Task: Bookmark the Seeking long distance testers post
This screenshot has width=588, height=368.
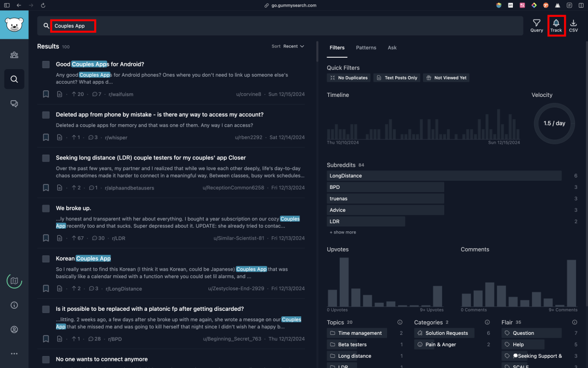Action: click(x=46, y=188)
